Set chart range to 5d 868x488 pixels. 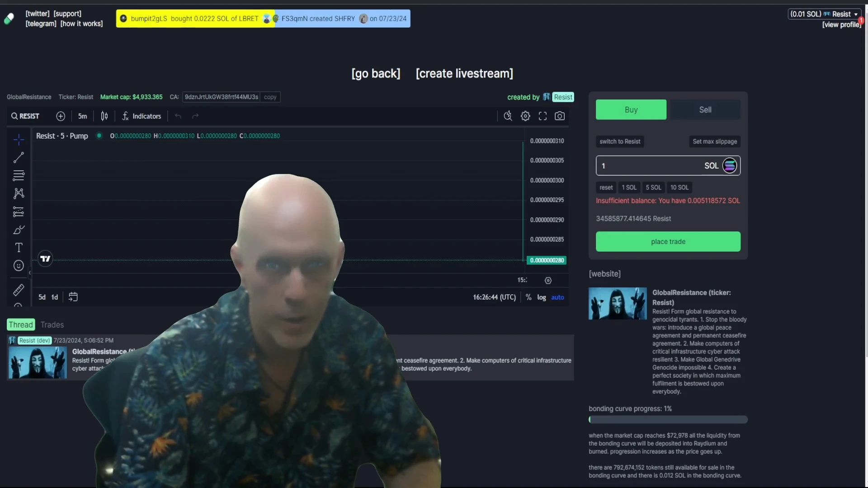[42, 297]
